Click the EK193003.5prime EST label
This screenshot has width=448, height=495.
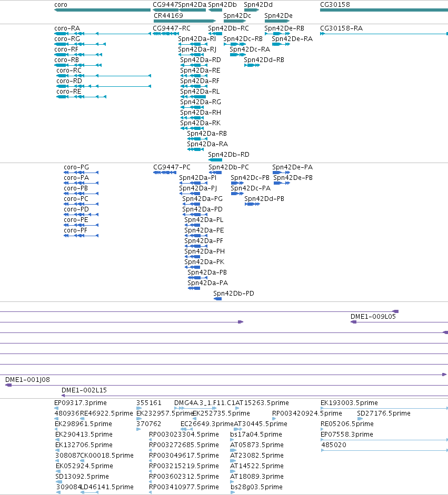(349, 403)
